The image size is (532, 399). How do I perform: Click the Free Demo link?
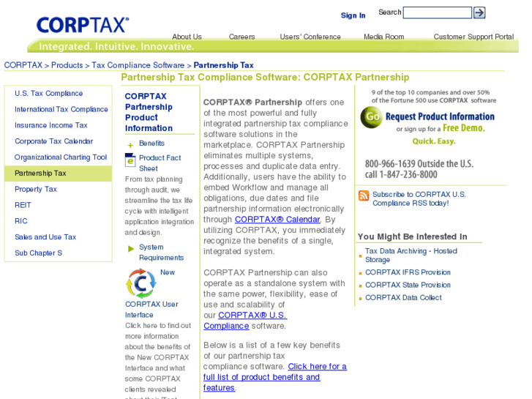pyautogui.click(x=464, y=128)
